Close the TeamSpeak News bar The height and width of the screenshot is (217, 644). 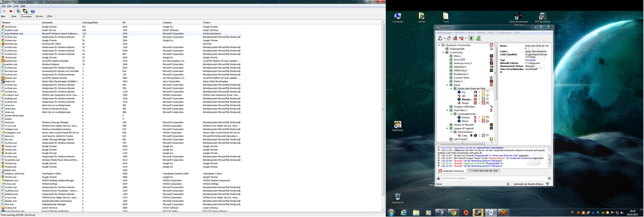click(508, 184)
